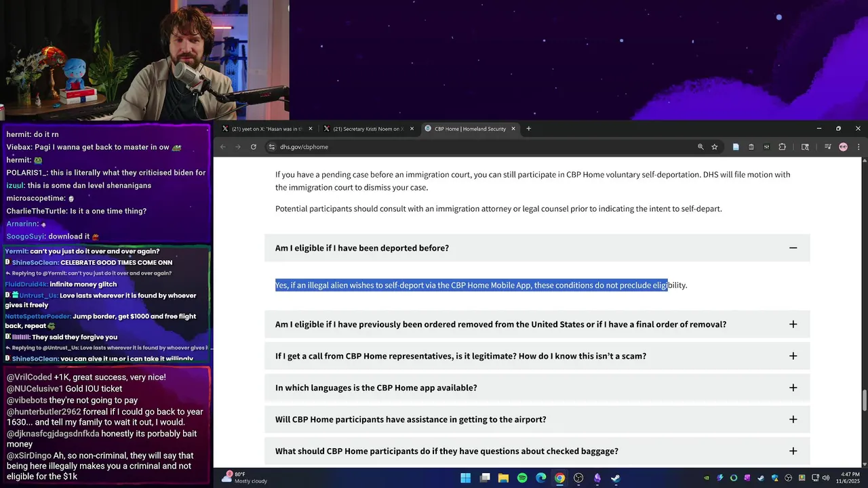Go back to the previous page
Screen dimensions: 868x488
[x=223, y=147]
